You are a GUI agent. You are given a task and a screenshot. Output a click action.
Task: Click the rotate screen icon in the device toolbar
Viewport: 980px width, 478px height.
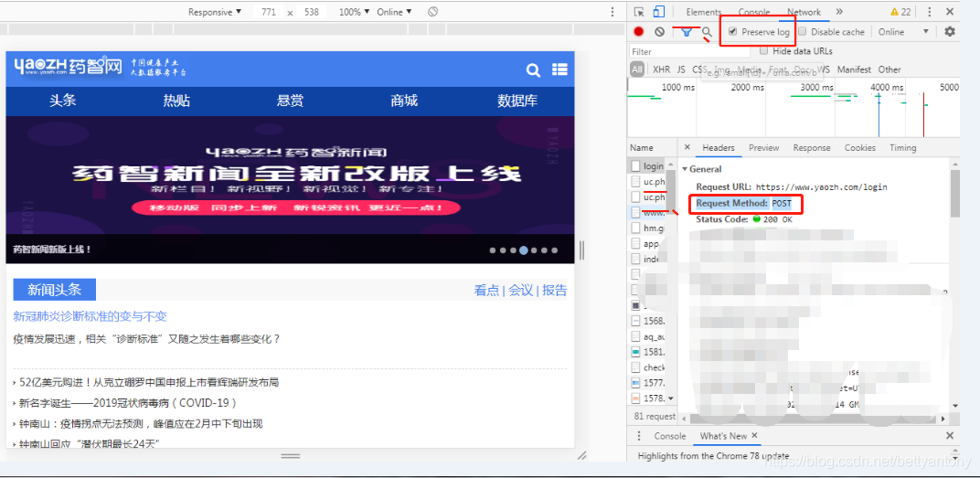click(432, 12)
